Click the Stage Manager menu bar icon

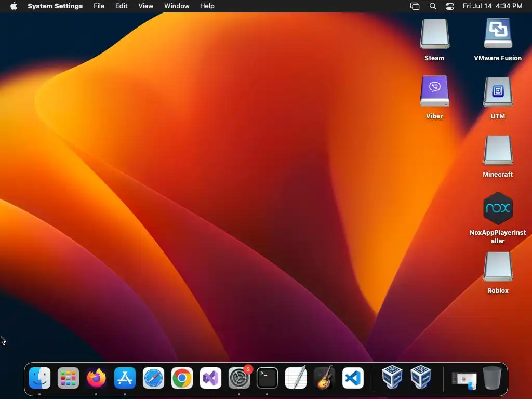[x=415, y=6]
